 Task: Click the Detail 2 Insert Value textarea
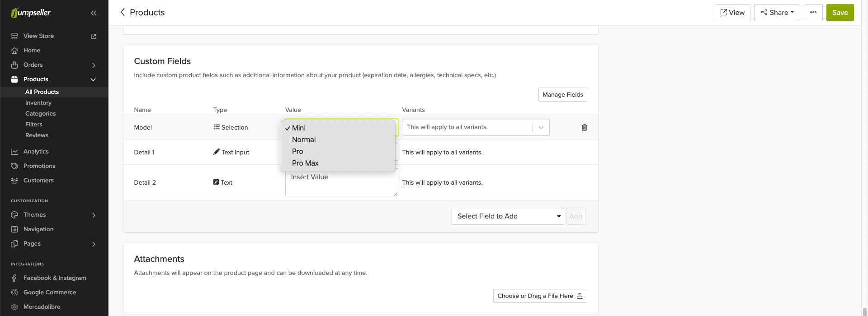click(341, 185)
